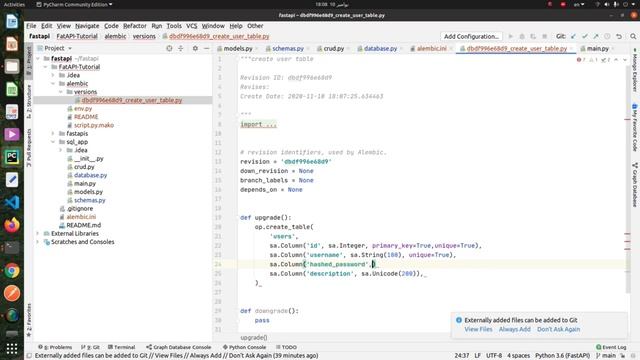The width and height of the screenshot is (640, 360).
Task: Collapse the alembic folder
Action: [53, 84]
